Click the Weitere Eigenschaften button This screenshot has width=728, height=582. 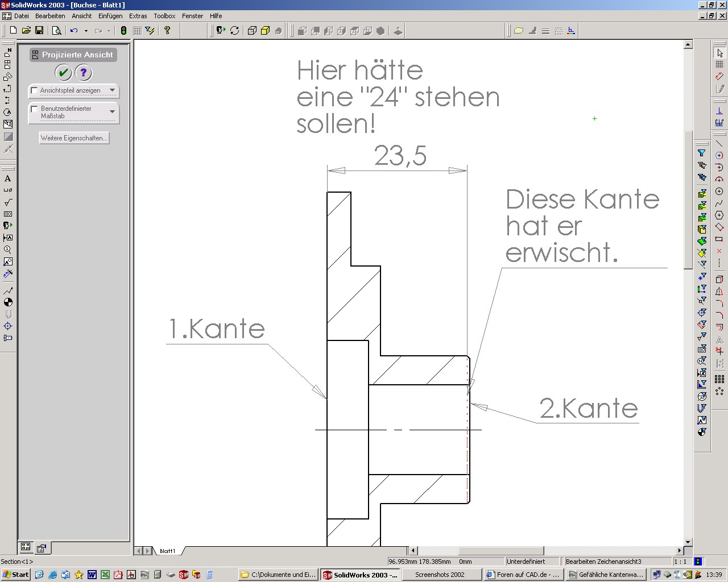pos(74,138)
